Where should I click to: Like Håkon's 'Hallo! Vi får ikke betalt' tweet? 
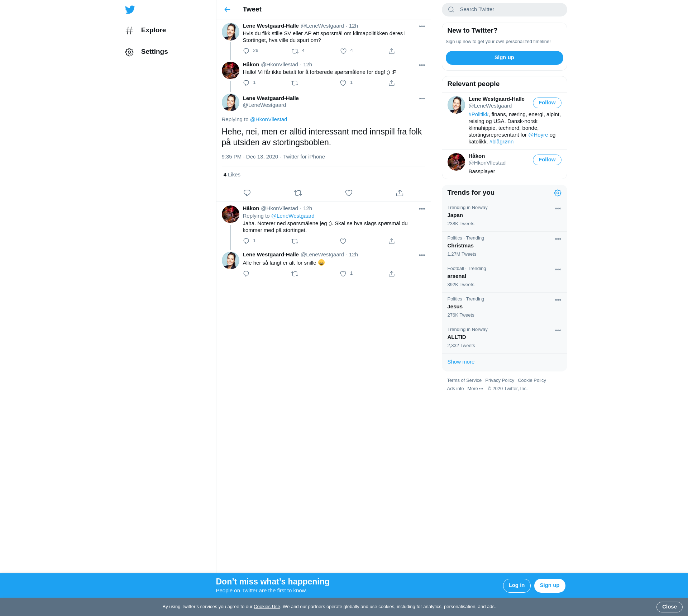pos(343,83)
